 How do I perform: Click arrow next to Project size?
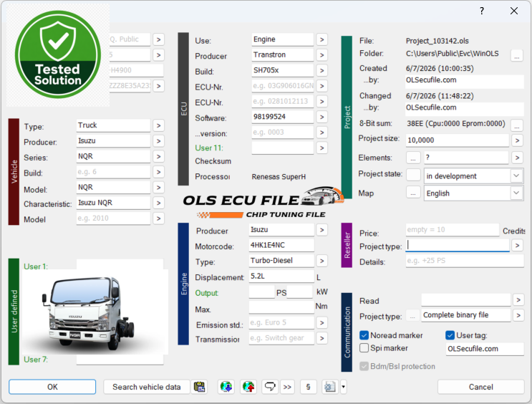coord(517,140)
